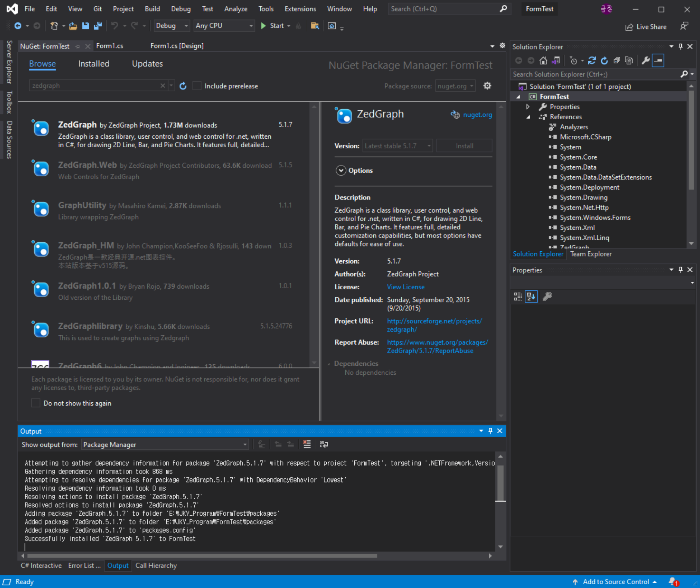The height and width of the screenshot is (588, 700).
Task: Click the Live Share icon
Action: tap(629, 27)
